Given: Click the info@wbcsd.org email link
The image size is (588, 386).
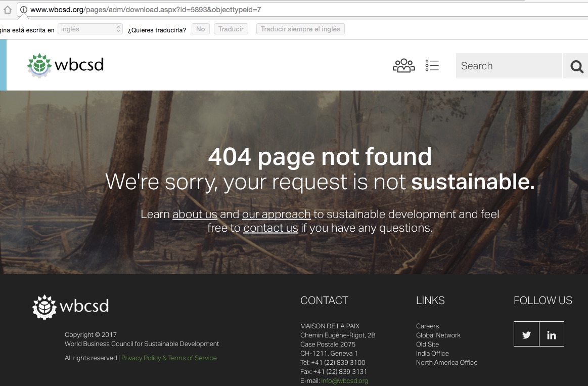Looking at the screenshot, I should tap(344, 381).
